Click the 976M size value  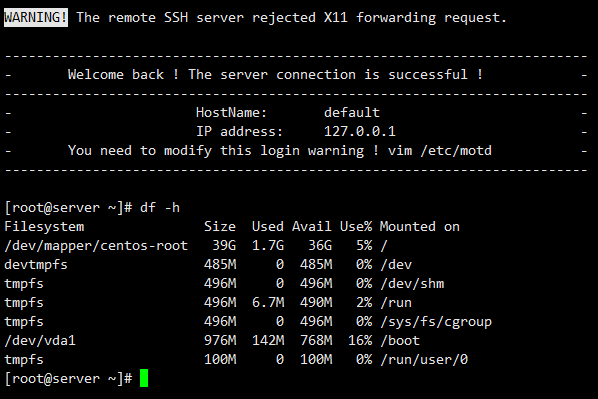coord(220,340)
